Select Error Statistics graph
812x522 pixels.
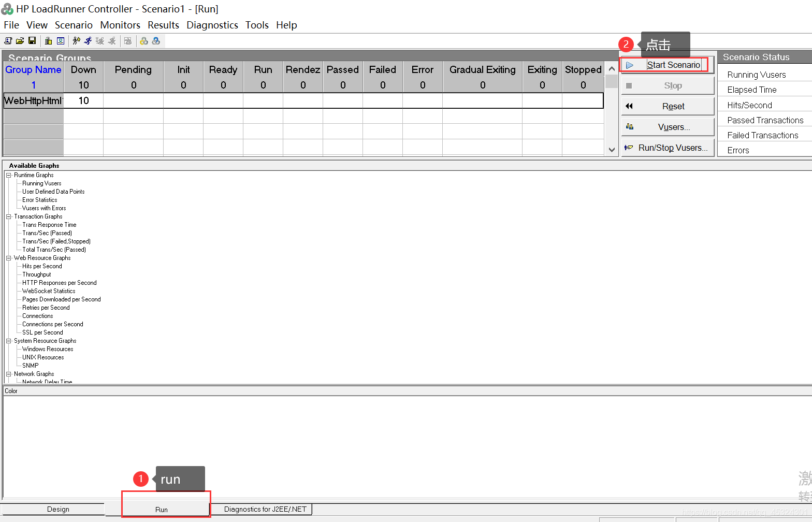[40, 200]
